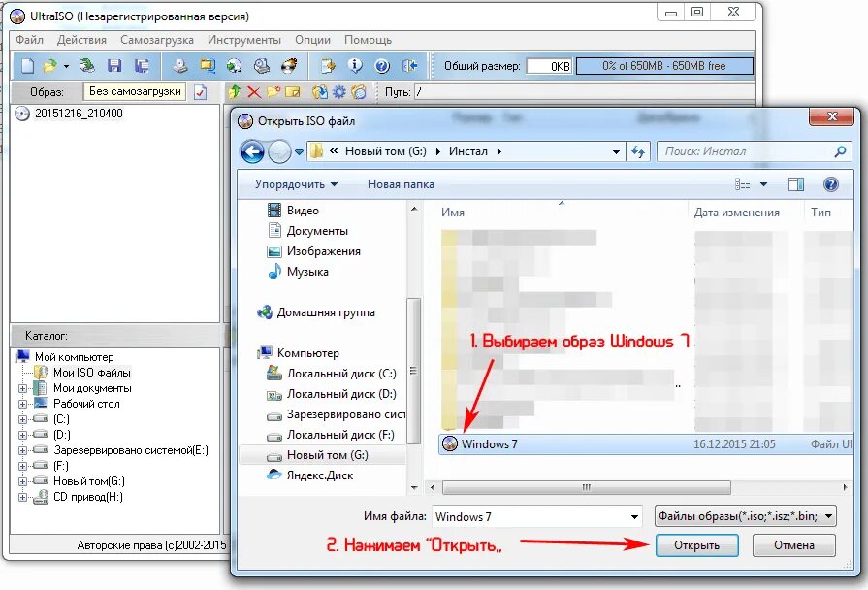Click the Open CD/DVD toolbar icon
The image size is (868, 590).
pyautogui.click(x=86, y=66)
